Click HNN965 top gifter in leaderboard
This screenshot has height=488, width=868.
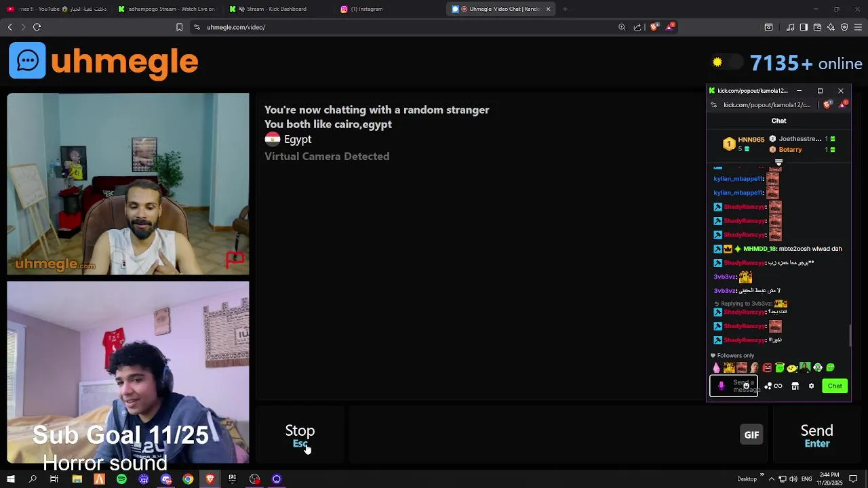pyautogui.click(x=743, y=143)
